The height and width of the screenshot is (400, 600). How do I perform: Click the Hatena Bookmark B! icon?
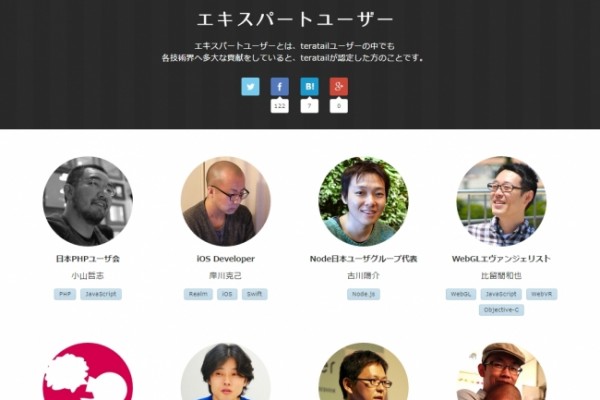(x=309, y=87)
